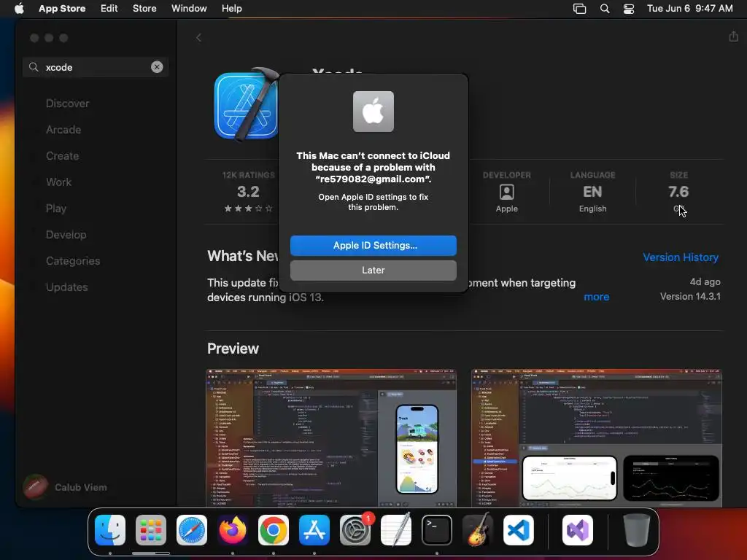747x560 pixels.
Task: Click the Calub Viem account avatar
Action: pyautogui.click(x=35, y=486)
